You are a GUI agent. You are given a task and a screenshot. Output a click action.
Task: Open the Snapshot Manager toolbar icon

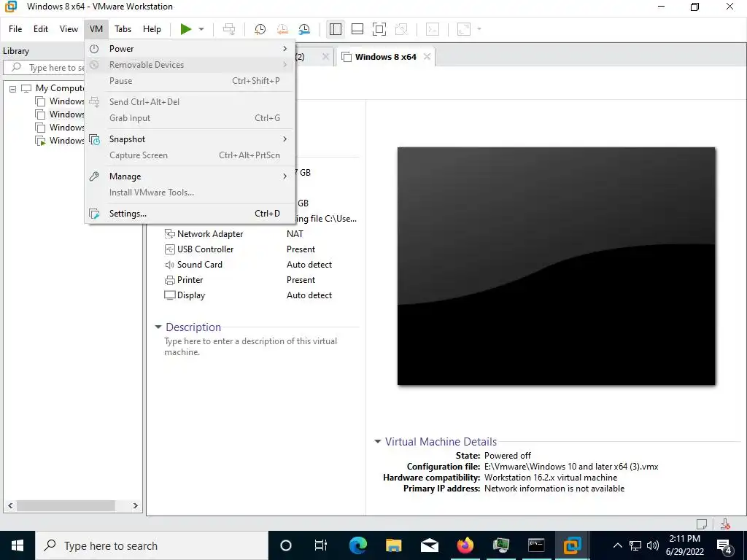(x=304, y=29)
